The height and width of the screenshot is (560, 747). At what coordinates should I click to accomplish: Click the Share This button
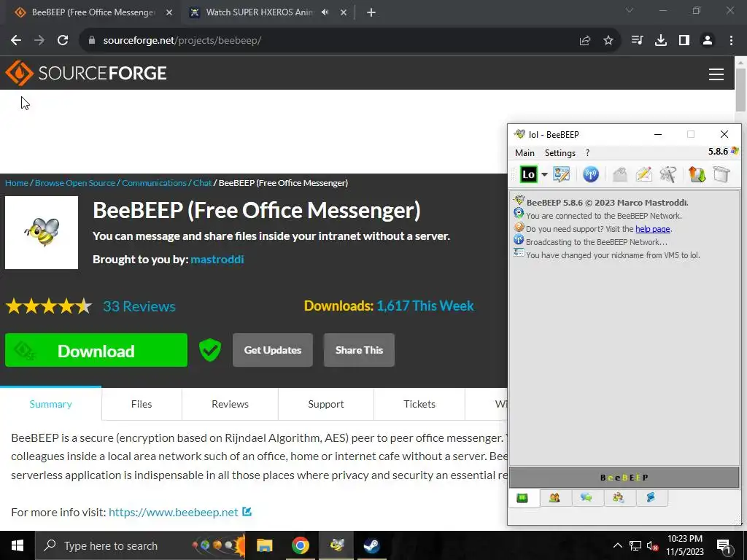pyautogui.click(x=359, y=350)
